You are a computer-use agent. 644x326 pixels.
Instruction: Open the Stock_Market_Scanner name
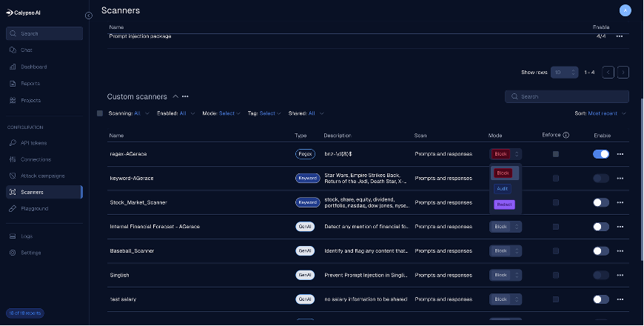point(138,203)
